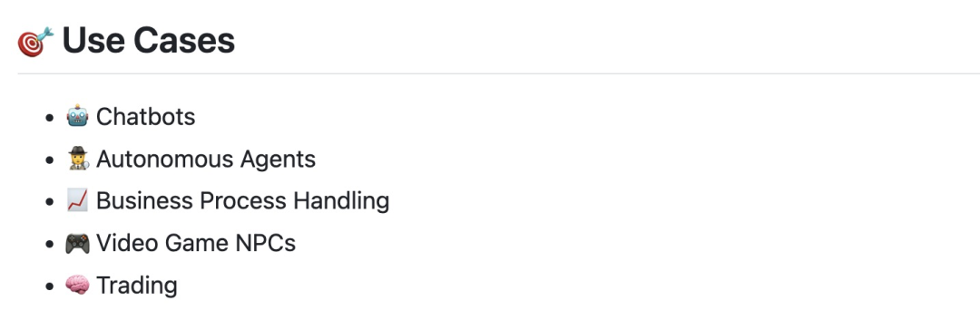This screenshot has width=980, height=329.
Task: Click the horizontal divider under the heading
Action: pos(499,73)
